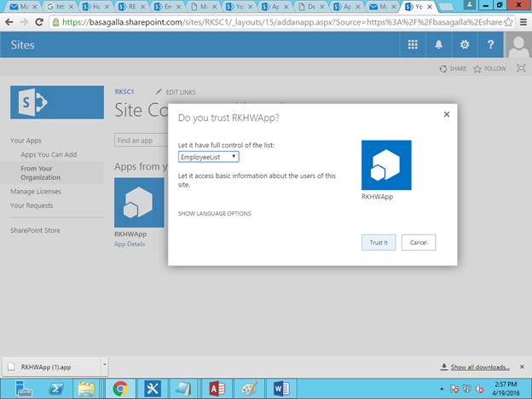
Task: Switch to the RE SharePoint tab
Action: 131,7
